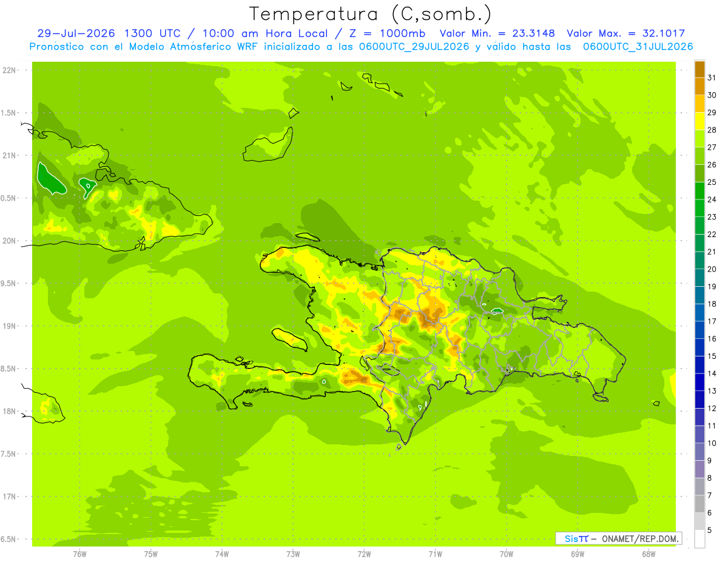Screen dimensions: 728x562
Task: Select the '0600UTC_29JUL2026' initialization time
Action: click(414, 47)
